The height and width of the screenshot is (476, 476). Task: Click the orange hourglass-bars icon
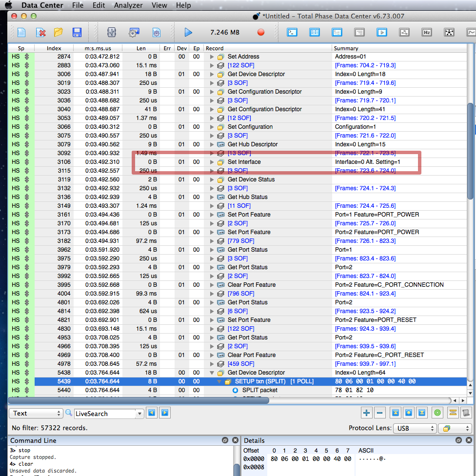453,413
